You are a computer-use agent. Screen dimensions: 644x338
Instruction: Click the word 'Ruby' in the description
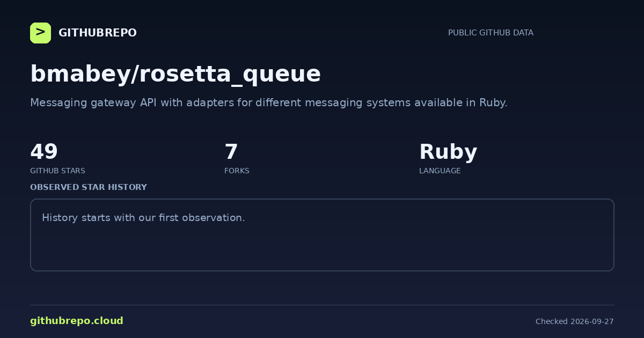tap(492, 102)
